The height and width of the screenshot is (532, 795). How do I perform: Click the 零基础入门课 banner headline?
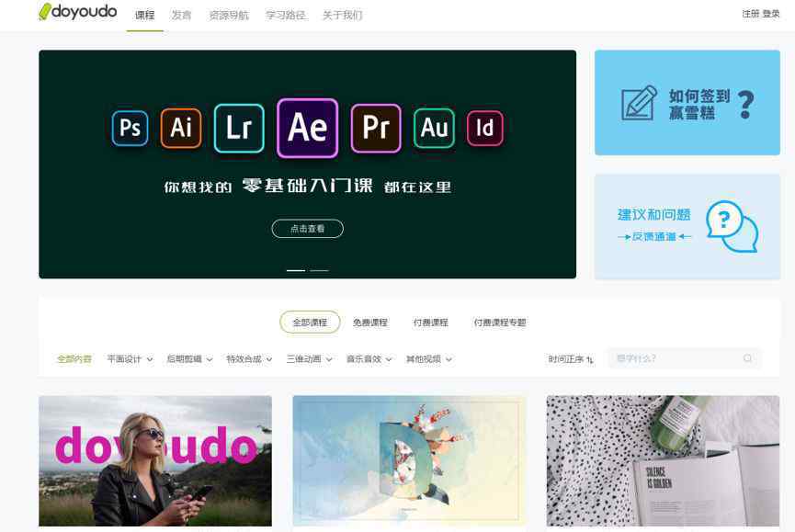coord(307,186)
